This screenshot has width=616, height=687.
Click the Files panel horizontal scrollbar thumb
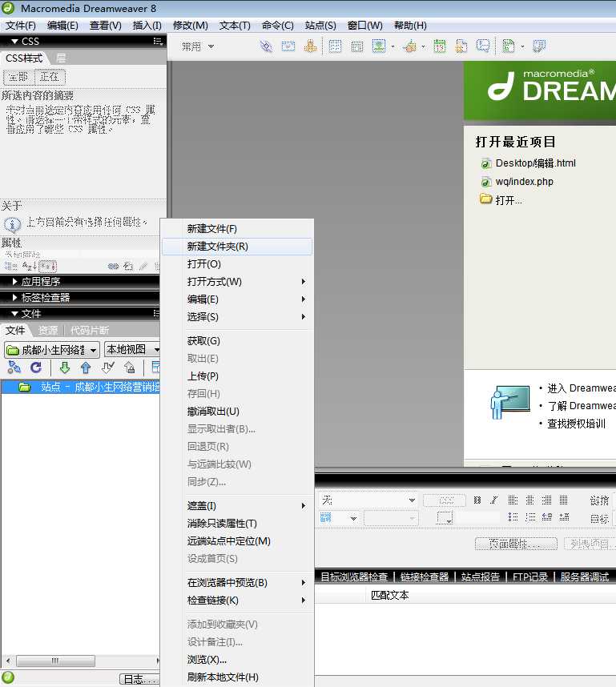(54, 661)
